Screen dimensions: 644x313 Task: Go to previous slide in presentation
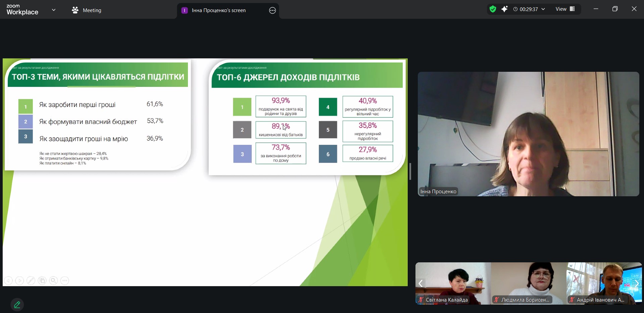click(8, 280)
